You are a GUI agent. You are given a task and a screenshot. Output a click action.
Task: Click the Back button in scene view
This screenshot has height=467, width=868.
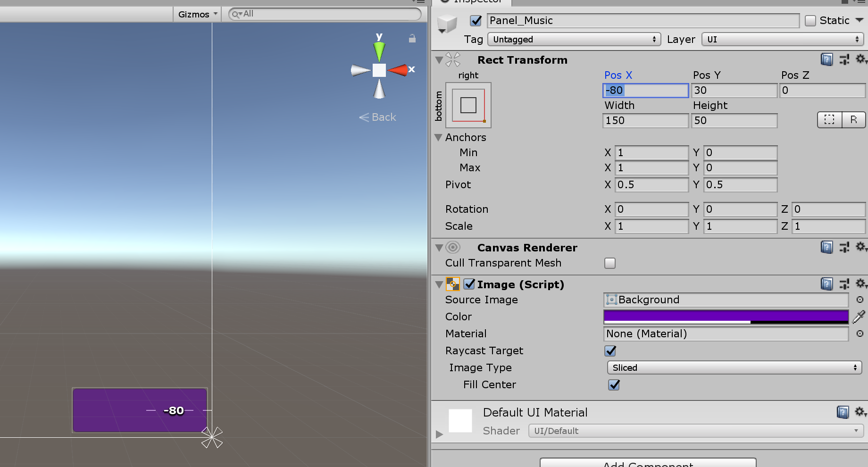(x=377, y=117)
